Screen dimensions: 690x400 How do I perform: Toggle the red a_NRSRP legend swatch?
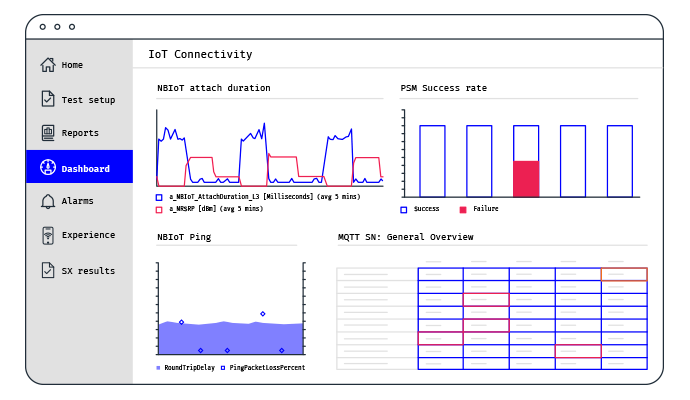[159, 210]
